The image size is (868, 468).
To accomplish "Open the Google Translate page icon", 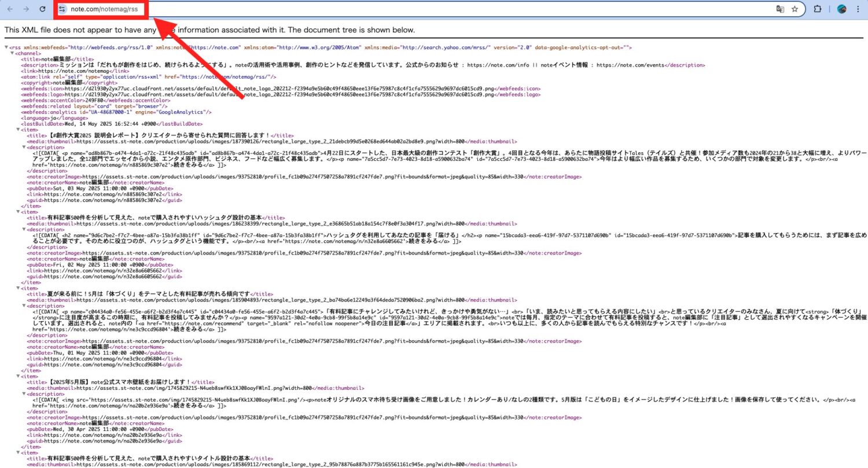I will [780, 9].
